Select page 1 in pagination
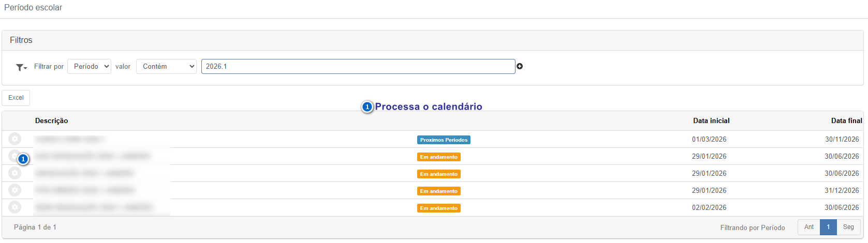The width and height of the screenshot is (868, 243). (x=828, y=227)
